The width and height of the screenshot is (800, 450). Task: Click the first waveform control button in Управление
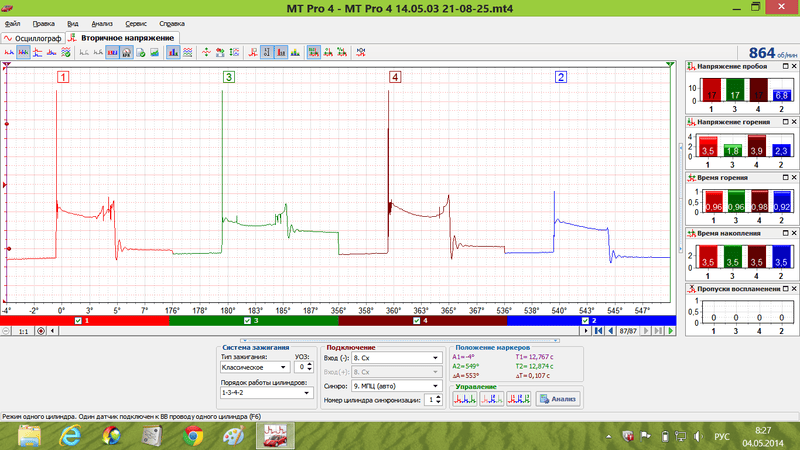click(464, 399)
